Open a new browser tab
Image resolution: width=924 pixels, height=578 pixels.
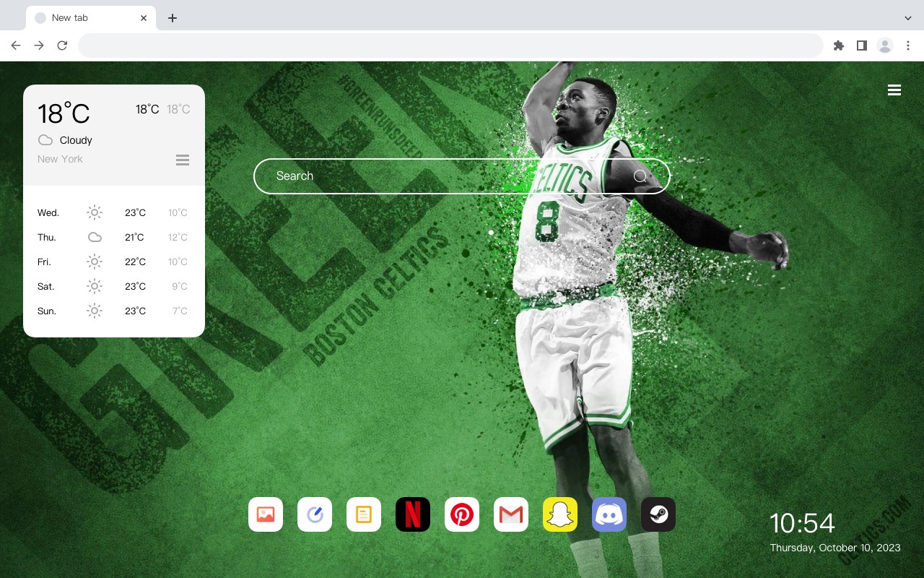tap(172, 18)
